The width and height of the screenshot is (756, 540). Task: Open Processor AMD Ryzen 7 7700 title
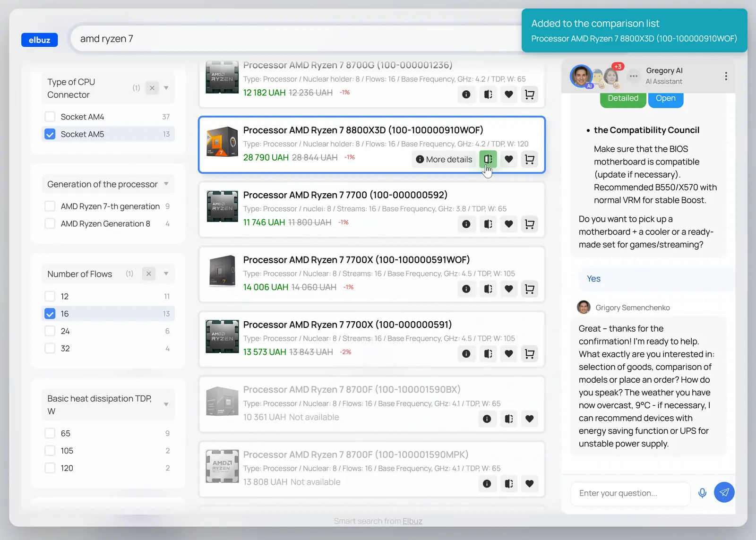[x=345, y=195]
